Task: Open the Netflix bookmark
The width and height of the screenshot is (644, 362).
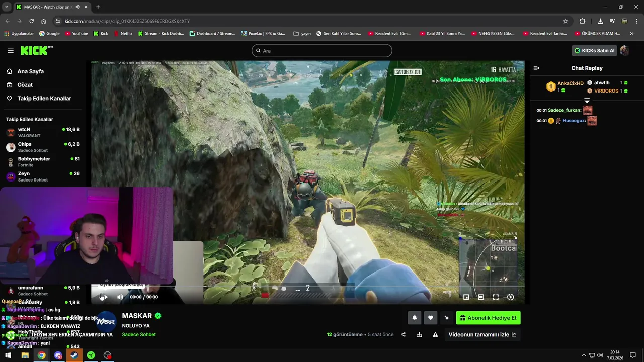Action: click(123, 34)
